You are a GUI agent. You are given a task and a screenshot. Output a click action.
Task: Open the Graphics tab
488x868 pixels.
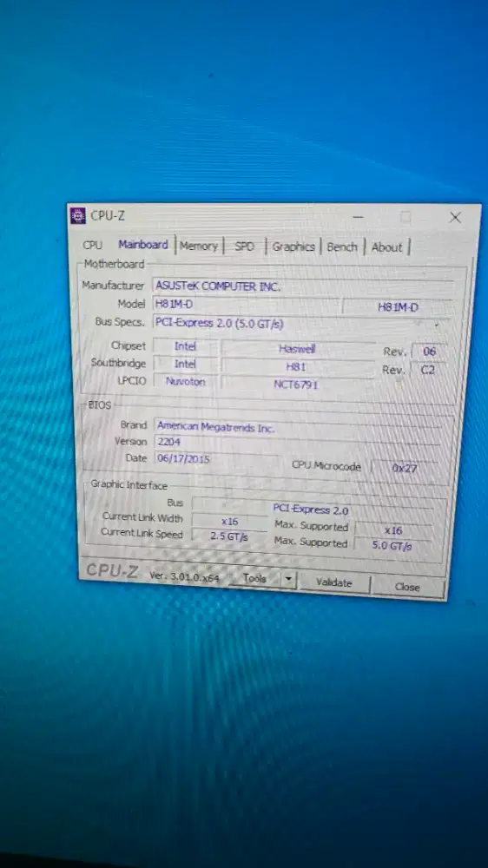(x=293, y=247)
